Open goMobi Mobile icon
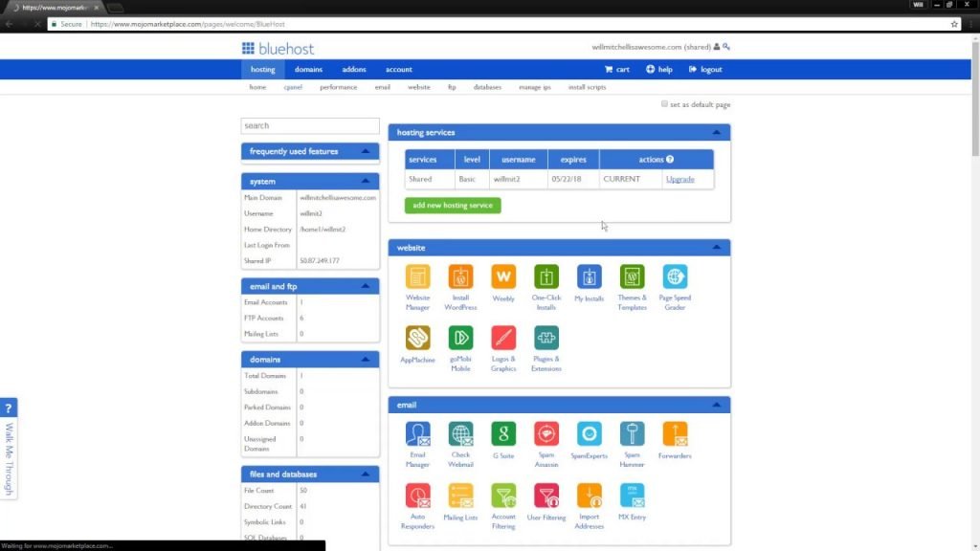This screenshot has width=980, height=551. (460, 338)
